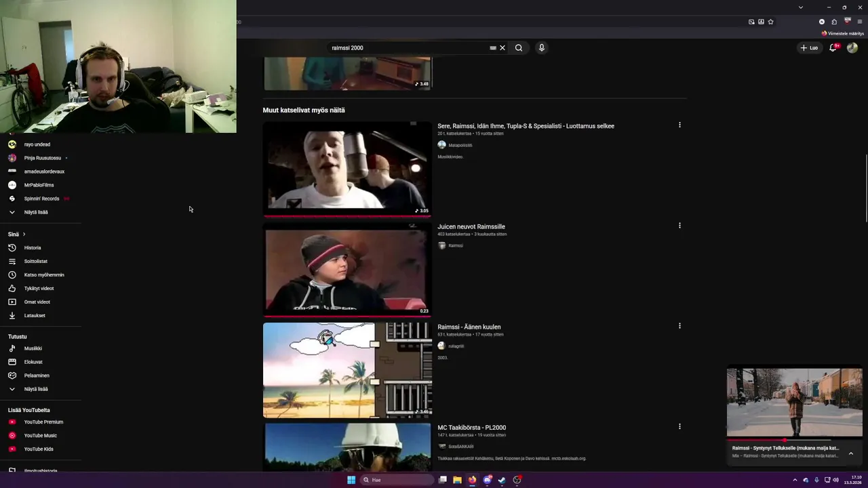Open the Malapoliisitti channel name
This screenshot has width=868, height=488.
(x=460, y=145)
